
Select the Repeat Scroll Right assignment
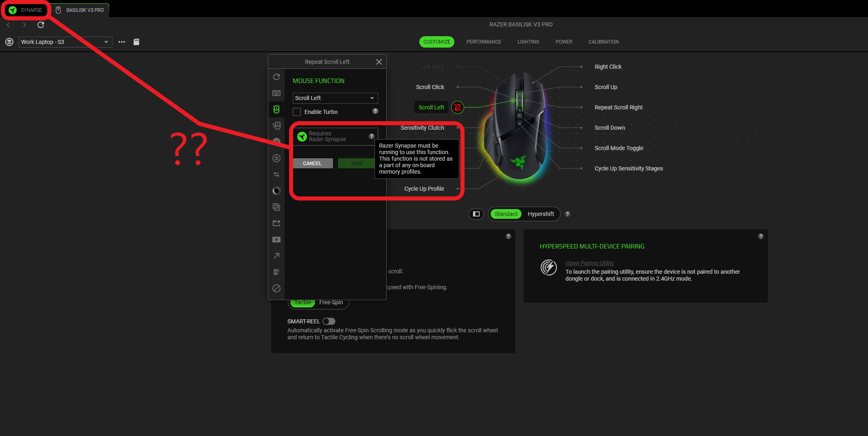[x=618, y=107]
